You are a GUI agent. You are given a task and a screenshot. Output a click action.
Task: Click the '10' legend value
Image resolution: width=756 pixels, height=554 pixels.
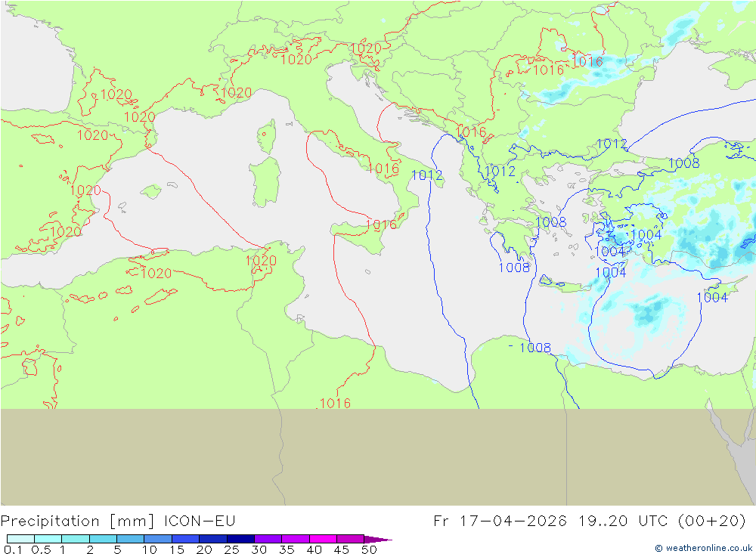pyautogui.click(x=150, y=549)
